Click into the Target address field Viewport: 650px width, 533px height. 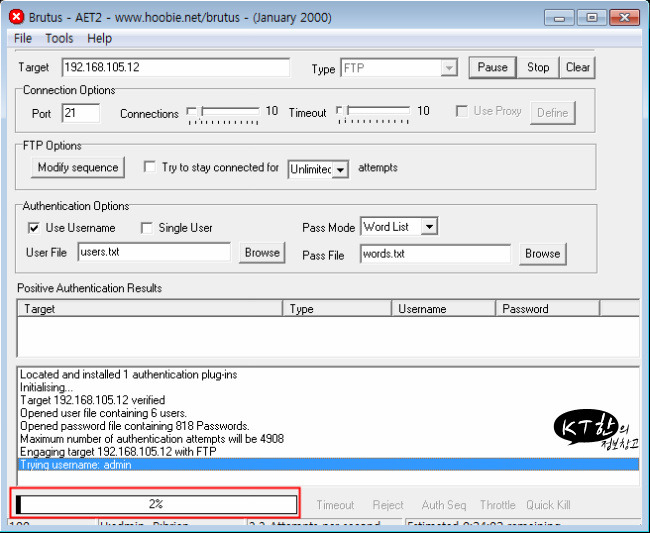[175, 67]
